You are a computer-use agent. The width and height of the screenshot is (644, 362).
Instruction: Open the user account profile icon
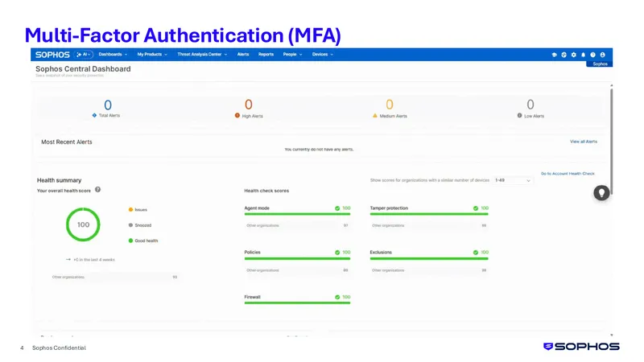tap(602, 55)
